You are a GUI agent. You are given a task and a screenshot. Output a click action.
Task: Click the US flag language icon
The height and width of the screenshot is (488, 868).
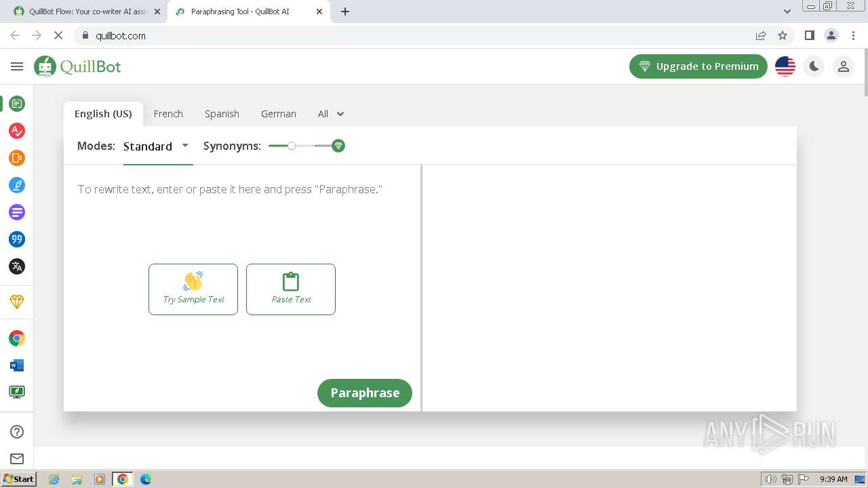785,66
